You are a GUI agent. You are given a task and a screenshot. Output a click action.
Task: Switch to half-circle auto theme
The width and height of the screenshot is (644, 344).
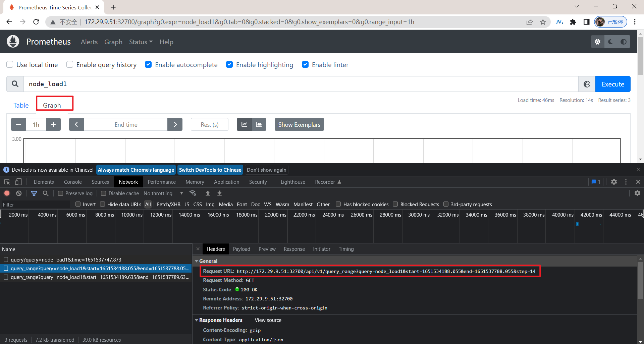pyautogui.click(x=624, y=42)
